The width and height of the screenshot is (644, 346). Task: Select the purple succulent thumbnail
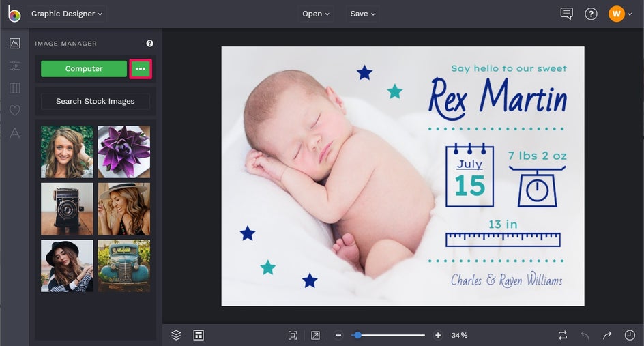point(123,152)
